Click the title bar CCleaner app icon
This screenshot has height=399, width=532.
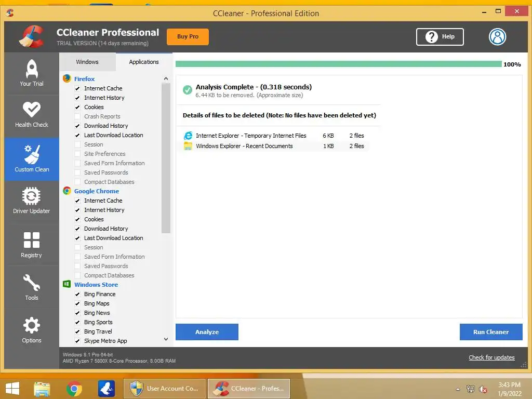[x=10, y=13]
